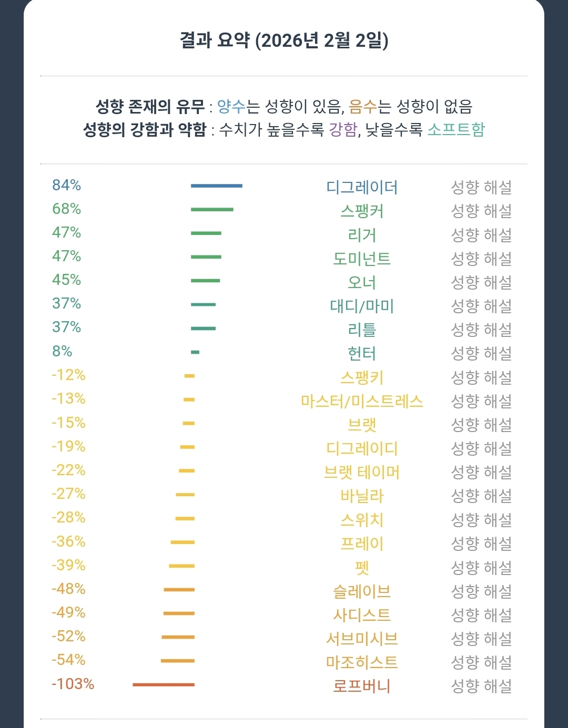
Task: Click 성향 해설 for 대디/마미
Action: [x=481, y=306]
